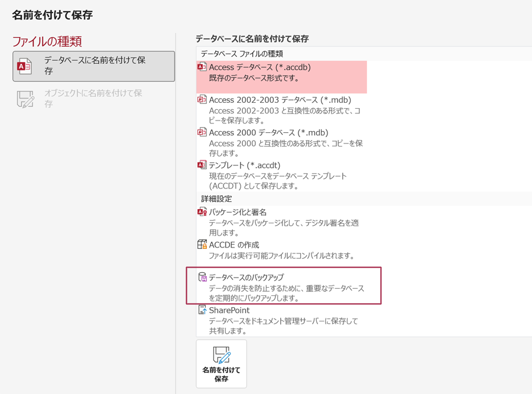The width and height of the screenshot is (532, 394).
Task: Click the データベースのバックアップ icon
Action: click(x=202, y=278)
